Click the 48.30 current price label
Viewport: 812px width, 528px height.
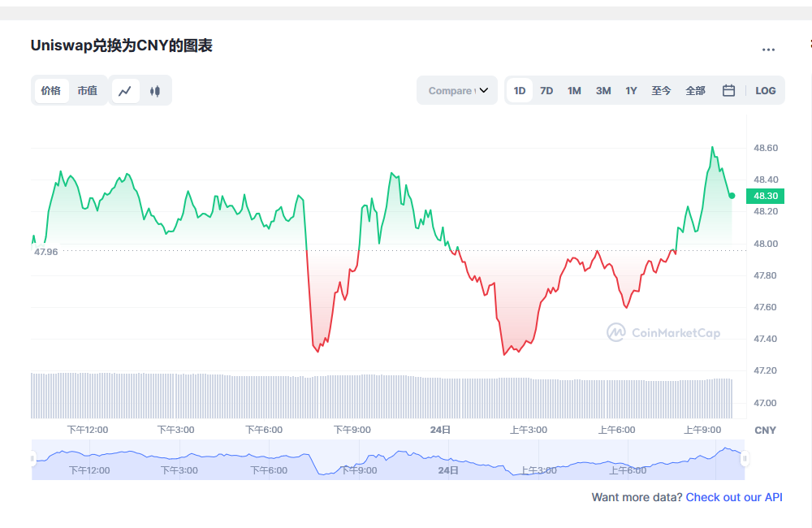tap(766, 196)
